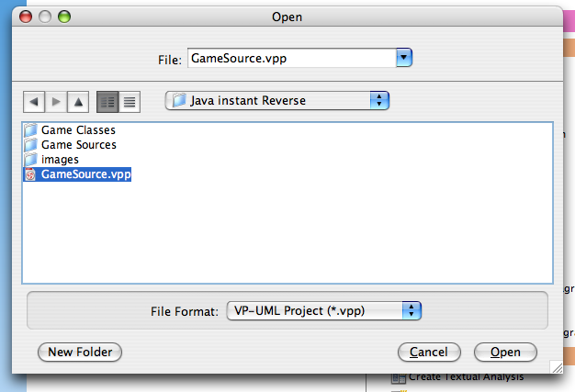Select the Game Classes folder icon

coord(30,130)
